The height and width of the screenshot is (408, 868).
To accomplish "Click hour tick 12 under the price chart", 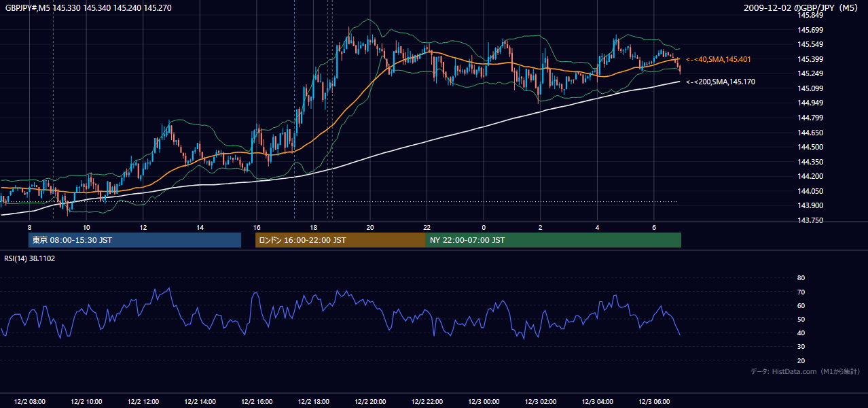I will pyautogui.click(x=143, y=227).
